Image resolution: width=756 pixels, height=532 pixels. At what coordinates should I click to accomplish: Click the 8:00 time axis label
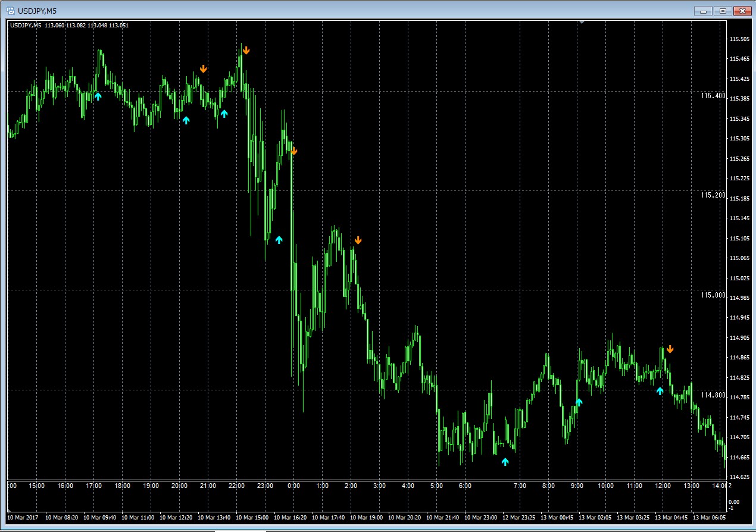coord(548,486)
